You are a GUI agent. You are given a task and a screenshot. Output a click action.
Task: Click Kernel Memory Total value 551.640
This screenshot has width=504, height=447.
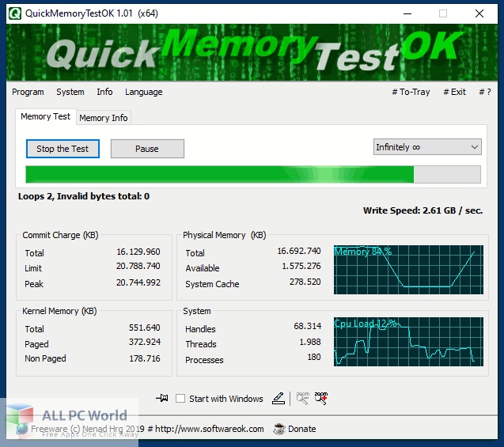click(x=145, y=328)
